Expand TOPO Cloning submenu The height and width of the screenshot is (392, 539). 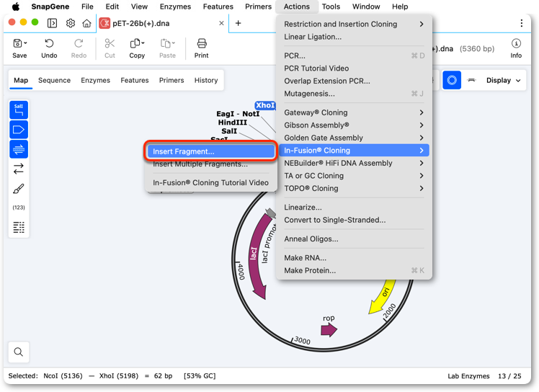354,189
